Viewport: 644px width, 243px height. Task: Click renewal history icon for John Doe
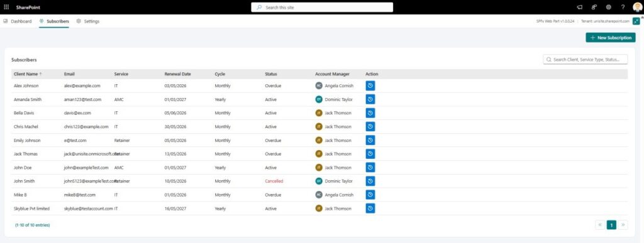370,167
